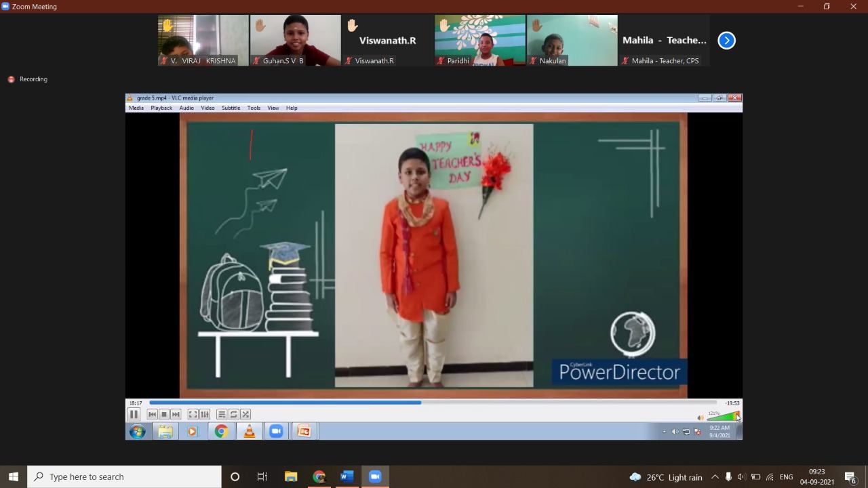Pause the VLC video playback
The image size is (868, 488).
point(134,414)
